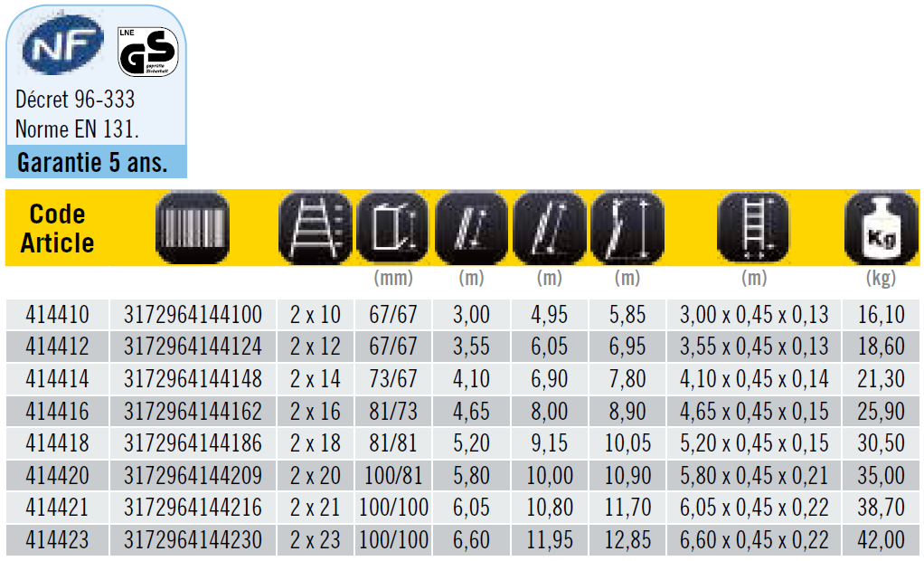Click the '5,85' working height cell
The width and height of the screenshot is (924, 561).
(627, 314)
